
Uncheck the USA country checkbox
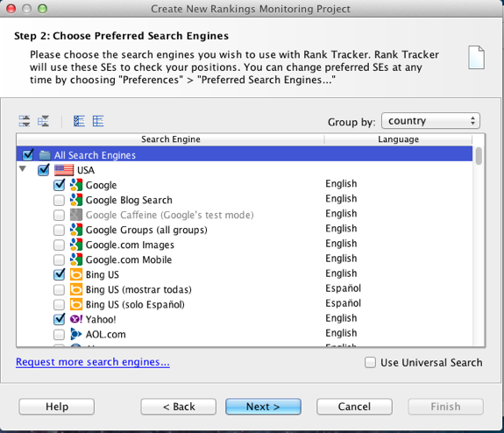point(44,170)
